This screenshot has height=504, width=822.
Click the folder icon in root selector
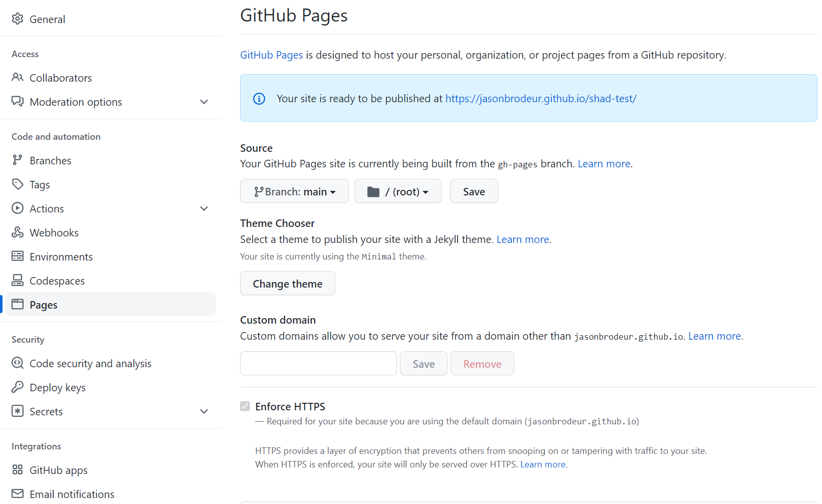tap(373, 192)
